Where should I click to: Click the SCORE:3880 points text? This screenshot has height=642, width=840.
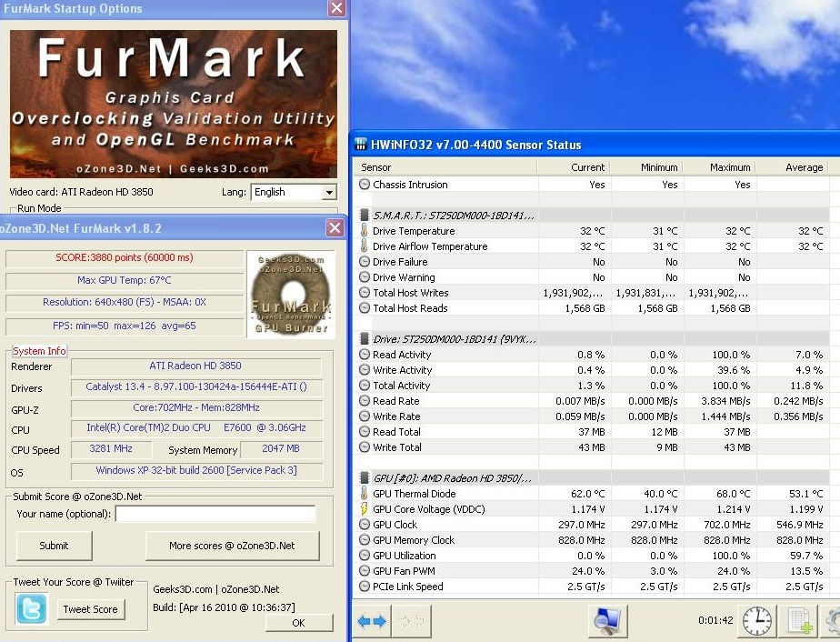click(x=125, y=257)
